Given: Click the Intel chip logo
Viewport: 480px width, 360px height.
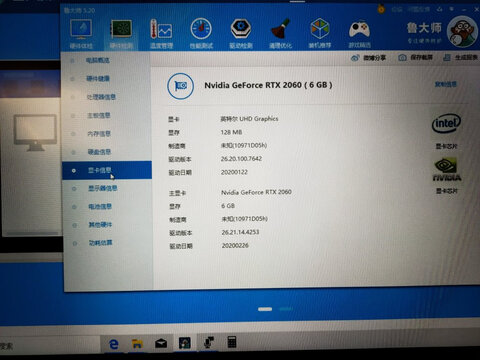Looking at the screenshot, I should [x=446, y=123].
